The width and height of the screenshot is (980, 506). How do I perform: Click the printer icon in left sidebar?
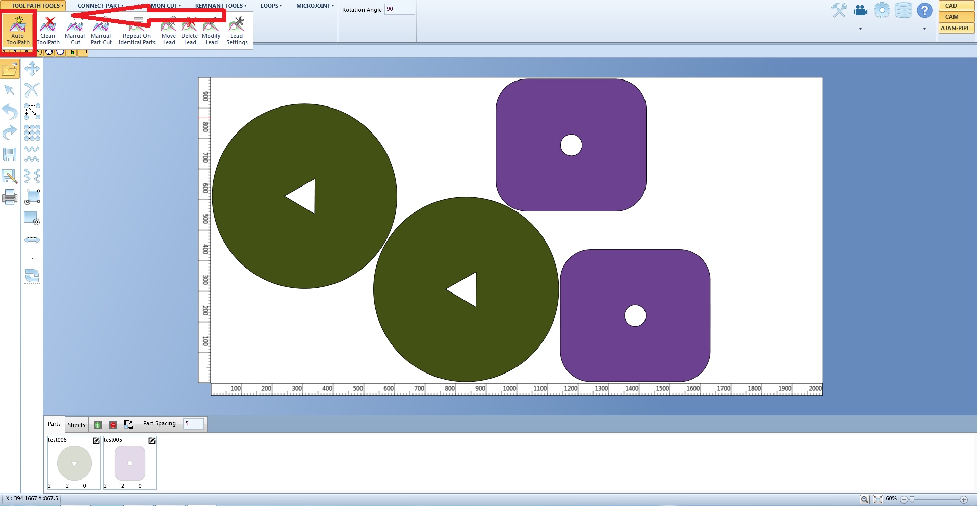[x=10, y=197]
